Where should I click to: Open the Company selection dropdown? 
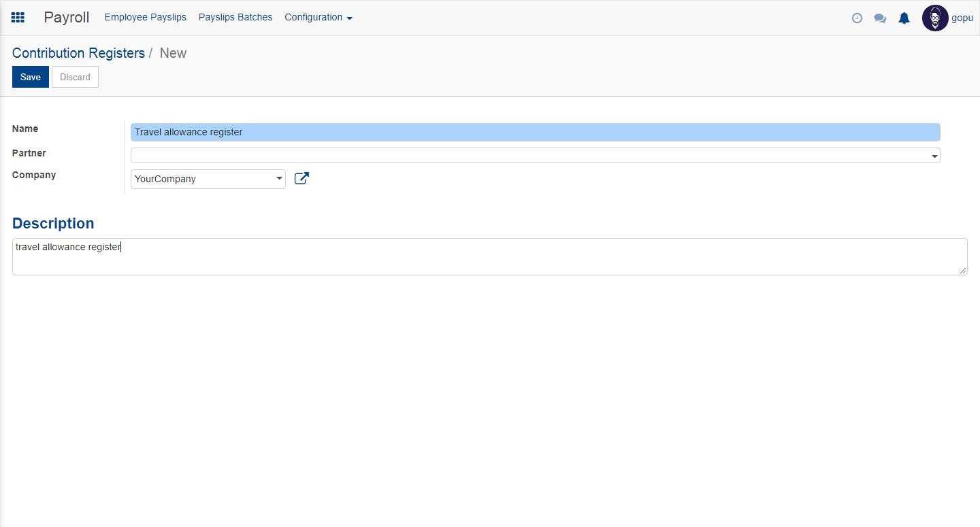[x=208, y=179]
